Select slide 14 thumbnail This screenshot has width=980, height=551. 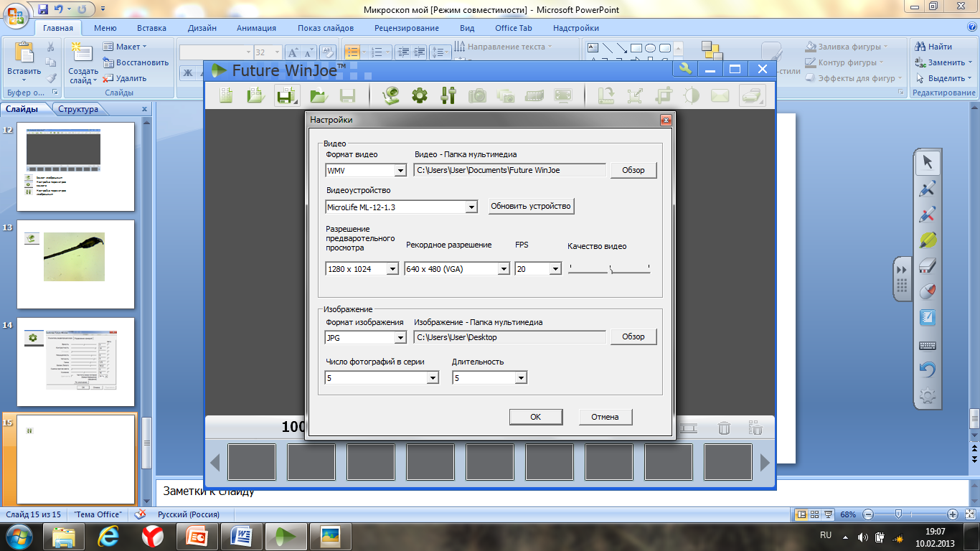tap(76, 362)
